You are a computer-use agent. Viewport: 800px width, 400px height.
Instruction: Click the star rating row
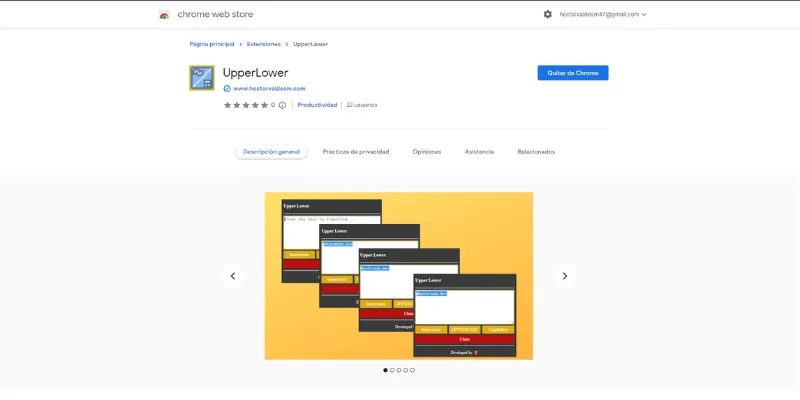click(x=245, y=105)
